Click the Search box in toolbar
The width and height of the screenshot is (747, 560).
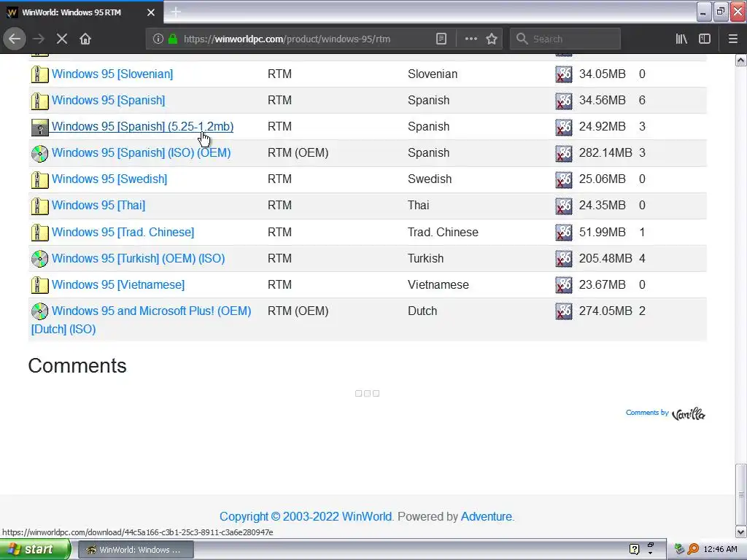coord(565,39)
